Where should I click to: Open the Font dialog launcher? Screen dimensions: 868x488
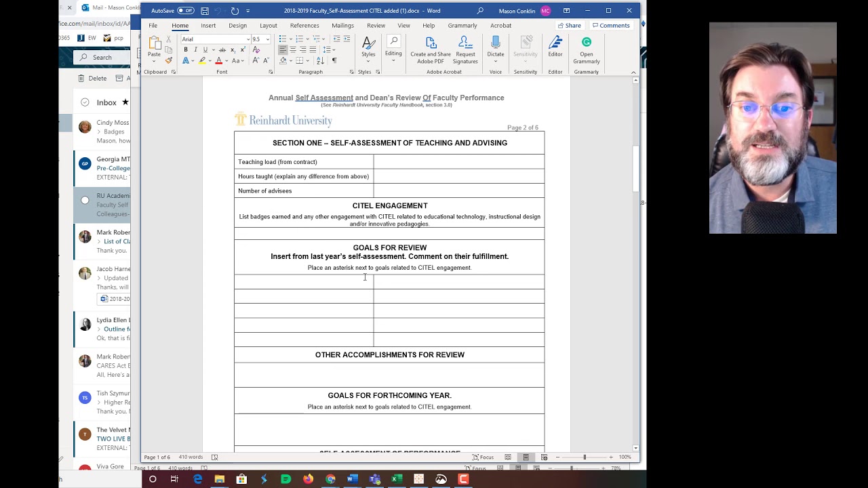coord(270,72)
